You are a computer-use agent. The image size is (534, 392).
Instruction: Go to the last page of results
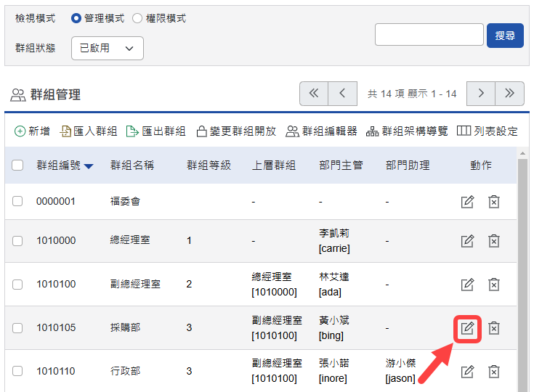click(509, 93)
